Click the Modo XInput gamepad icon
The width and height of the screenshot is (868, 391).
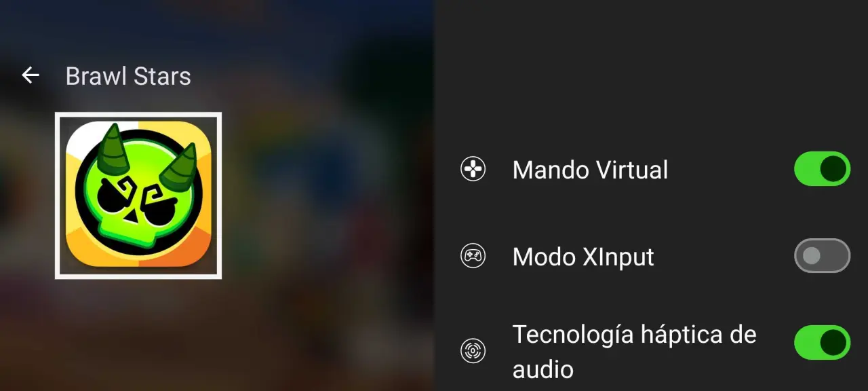(473, 256)
